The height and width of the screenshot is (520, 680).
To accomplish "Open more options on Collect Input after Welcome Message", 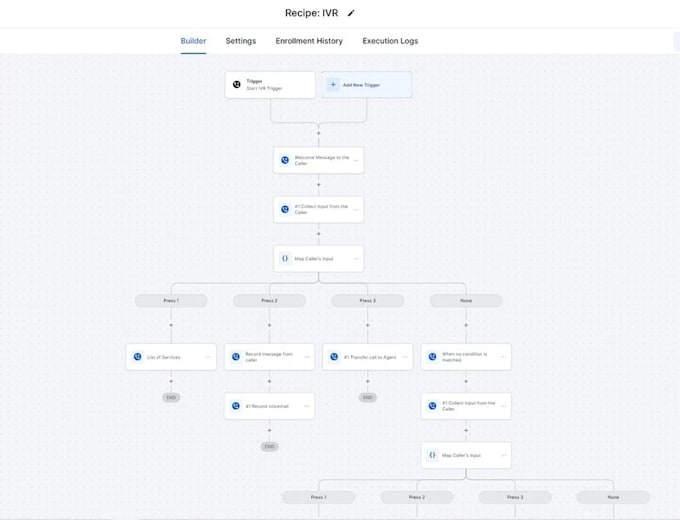I will (356, 209).
